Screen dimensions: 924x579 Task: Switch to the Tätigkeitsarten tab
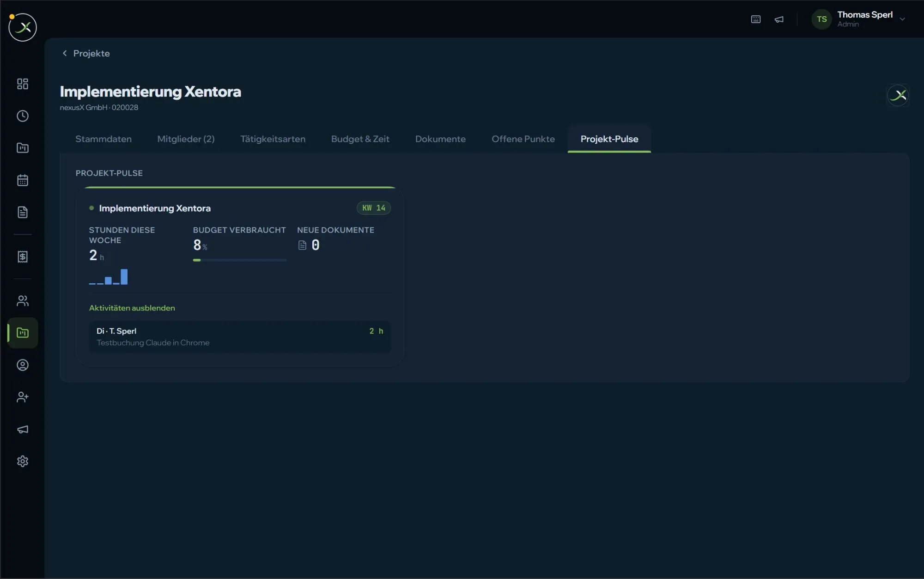pos(273,139)
